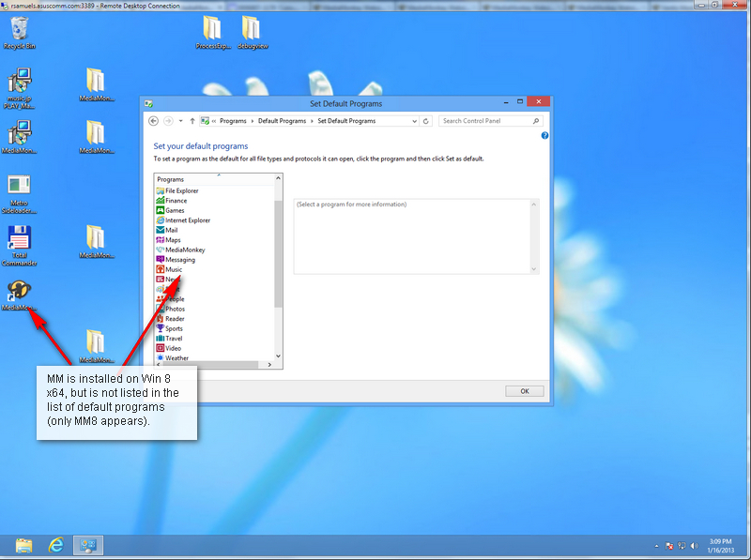Image resolution: width=751 pixels, height=560 pixels.
Task: Click the navigate Back arrow button
Action: tap(153, 121)
